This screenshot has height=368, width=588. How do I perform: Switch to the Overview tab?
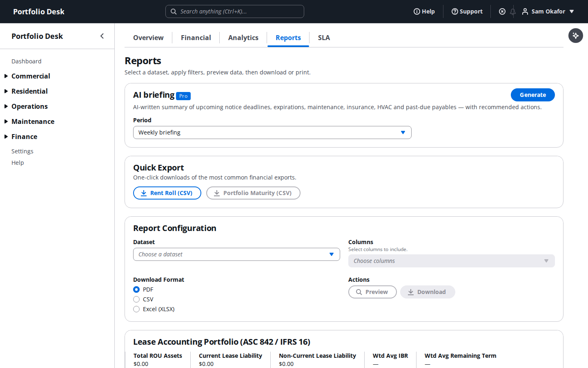[x=148, y=38]
